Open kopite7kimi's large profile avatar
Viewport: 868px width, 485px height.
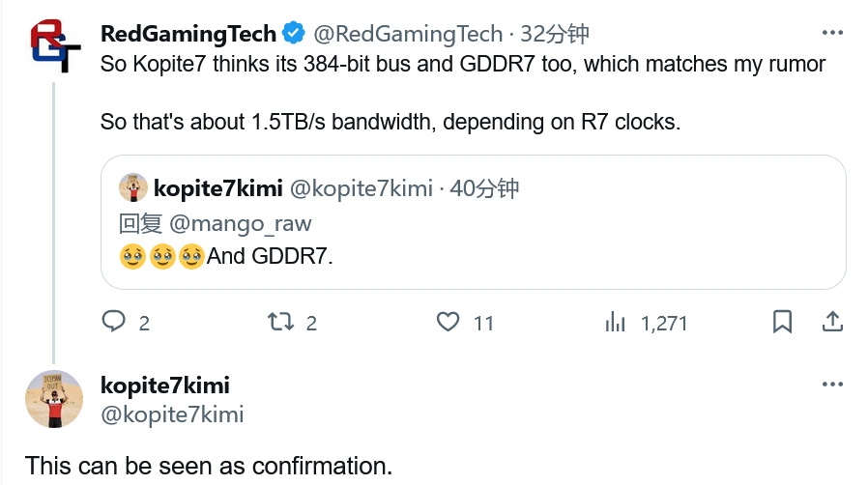[x=53, y=399]
